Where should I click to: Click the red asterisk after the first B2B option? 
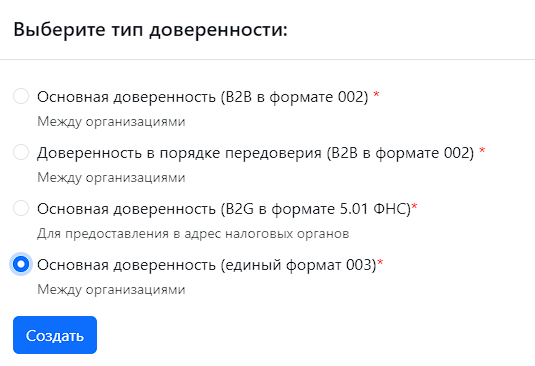[376, 94]
